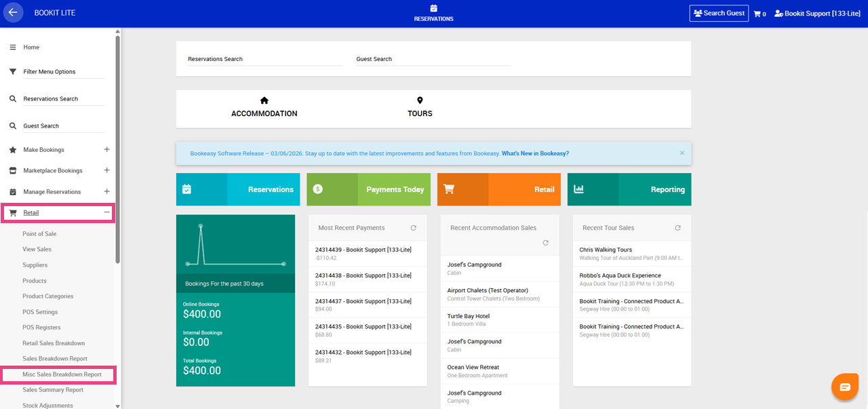Open Retail Sales Breakdown
Image resolution: width=868 pixels, height=409 pixels.
coord(54,343)
